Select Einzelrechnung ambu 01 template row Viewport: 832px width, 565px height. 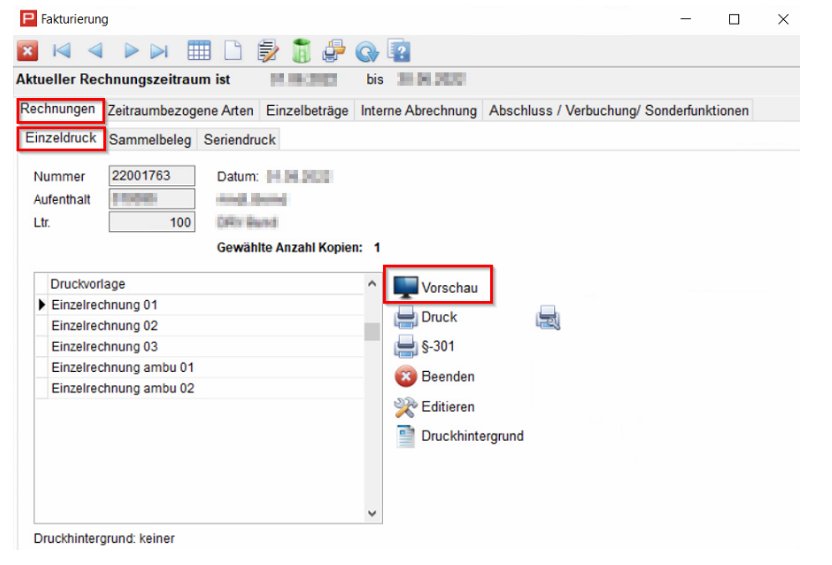coord(122,368)
